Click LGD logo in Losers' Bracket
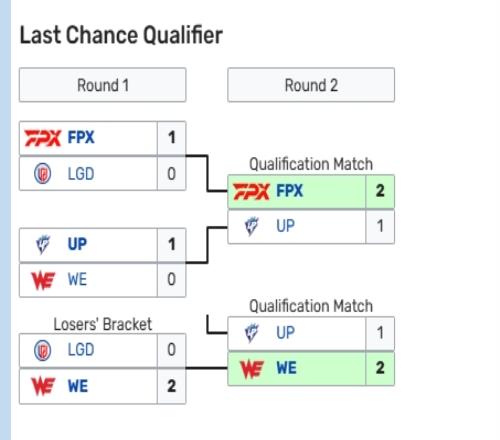 pos(43,350)
